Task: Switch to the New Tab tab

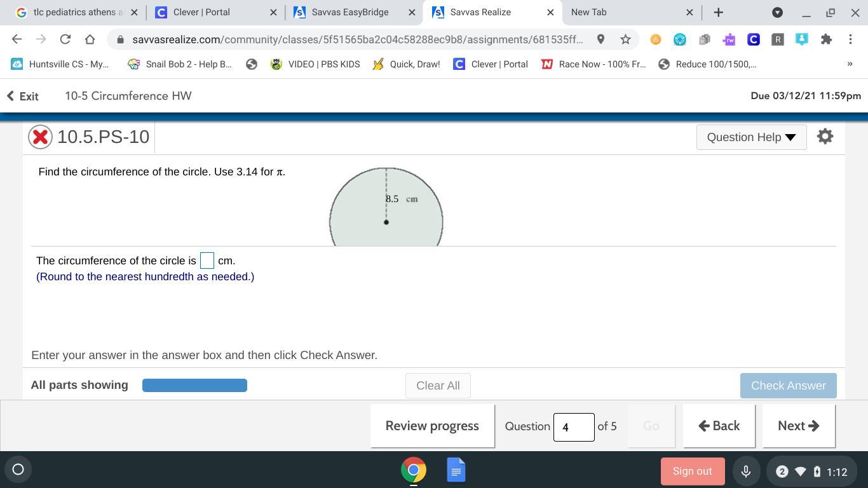Action: click(x=631, y=12)
